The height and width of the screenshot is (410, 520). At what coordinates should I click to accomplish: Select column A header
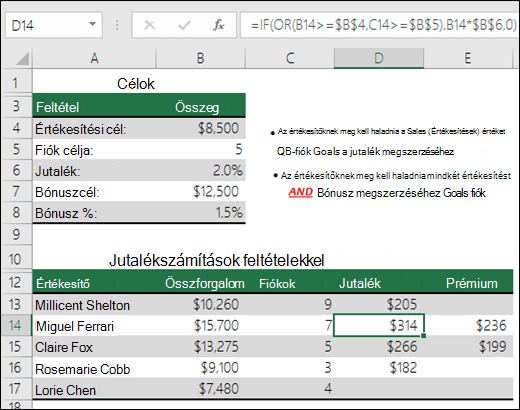coord(94,58)
